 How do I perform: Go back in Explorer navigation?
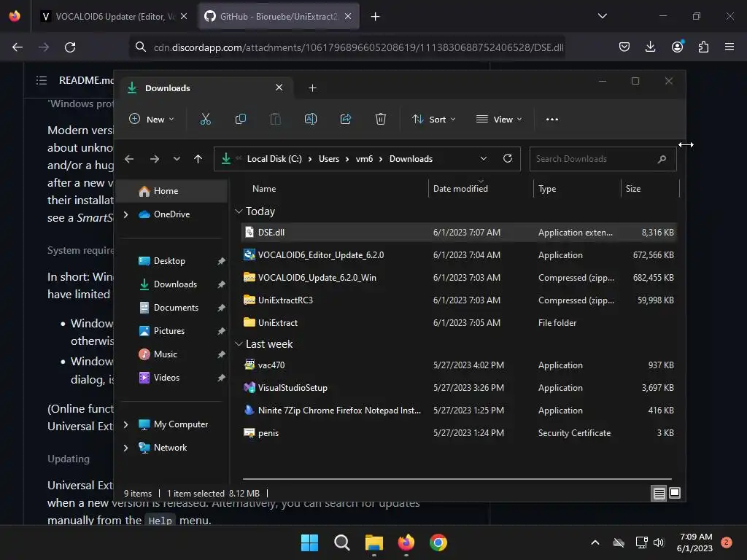click(129, 159)
